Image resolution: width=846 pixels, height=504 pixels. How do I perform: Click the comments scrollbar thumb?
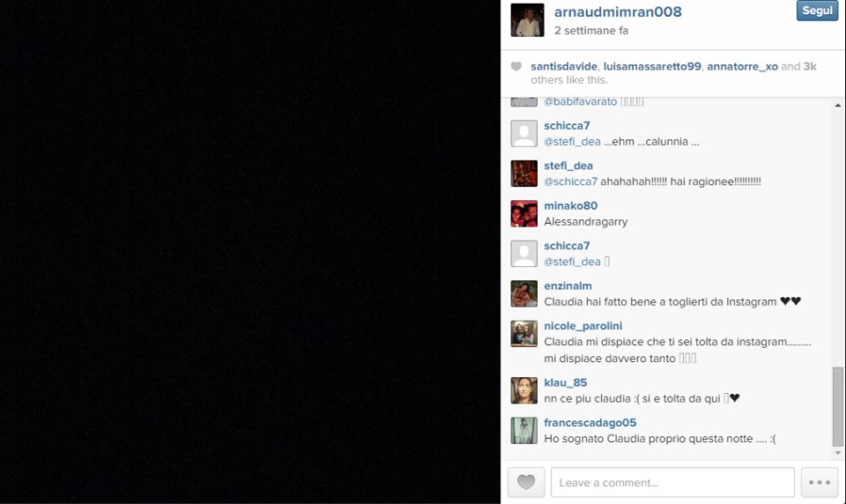click(838, 406)
